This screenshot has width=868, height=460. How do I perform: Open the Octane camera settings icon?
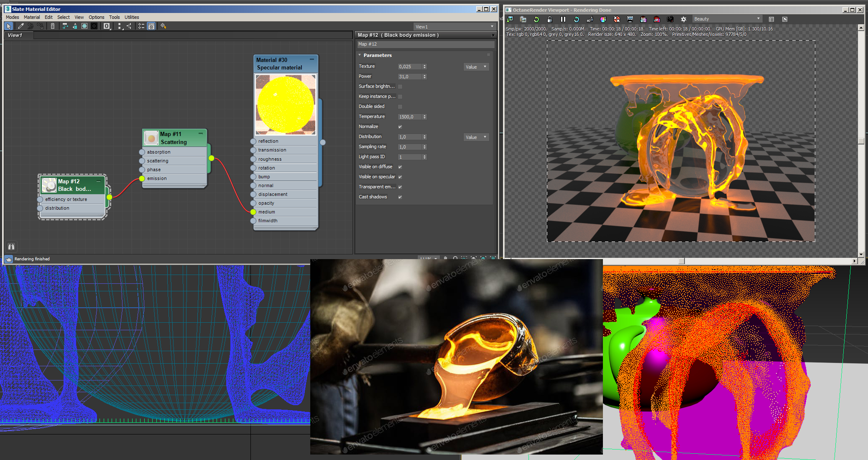tap(670, 19)
